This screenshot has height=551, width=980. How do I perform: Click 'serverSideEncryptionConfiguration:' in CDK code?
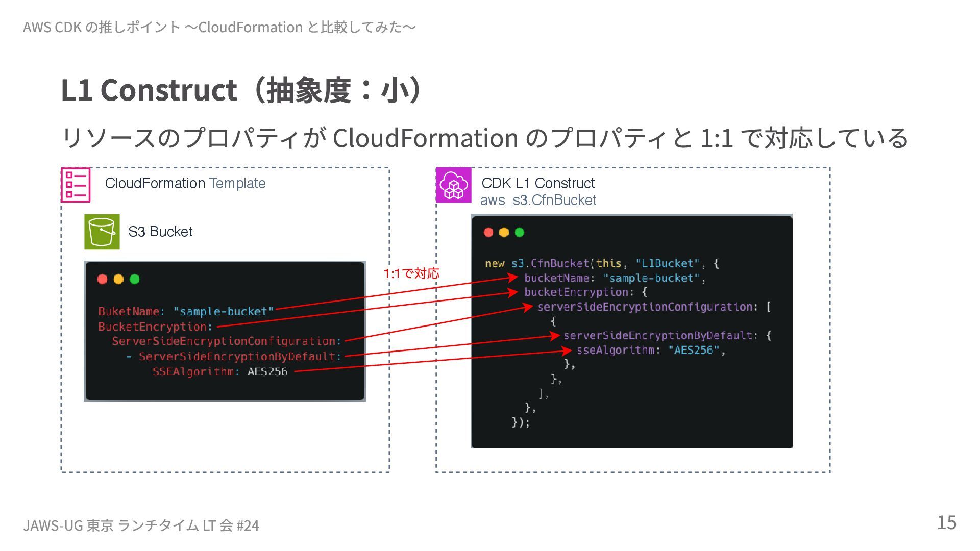(648, 307)
